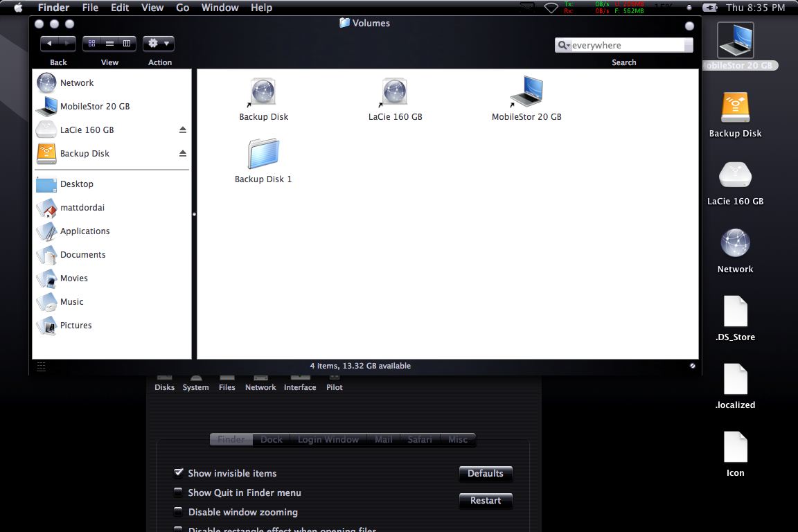
Task: Select Backup Disk in sidebar
Action: coord(85,153)
